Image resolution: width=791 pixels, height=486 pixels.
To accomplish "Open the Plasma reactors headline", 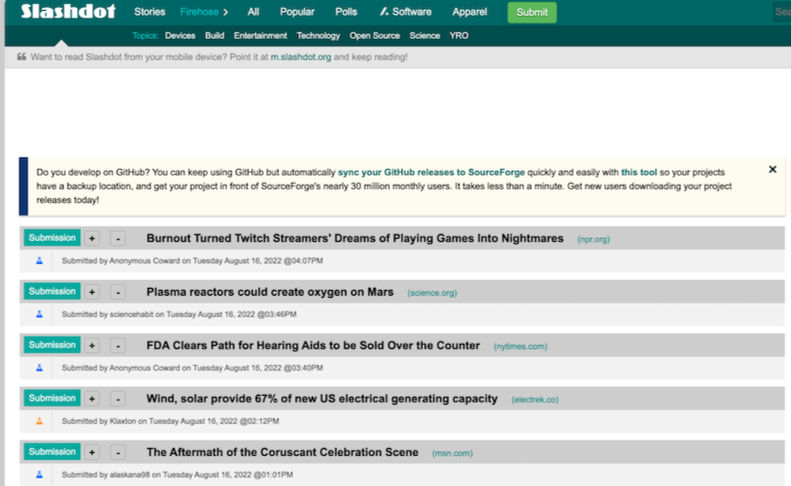I will (271, 292).
